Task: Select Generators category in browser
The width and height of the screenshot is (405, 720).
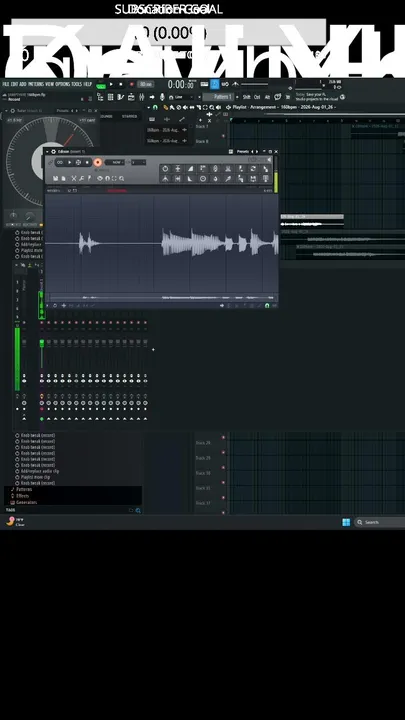Action: (x=27, y=502)
